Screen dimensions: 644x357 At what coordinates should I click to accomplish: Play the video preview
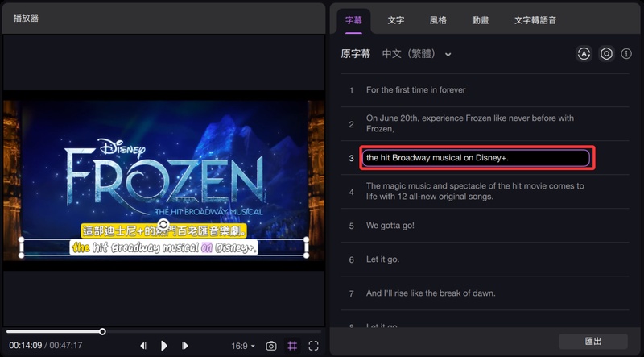pos(164,346)
